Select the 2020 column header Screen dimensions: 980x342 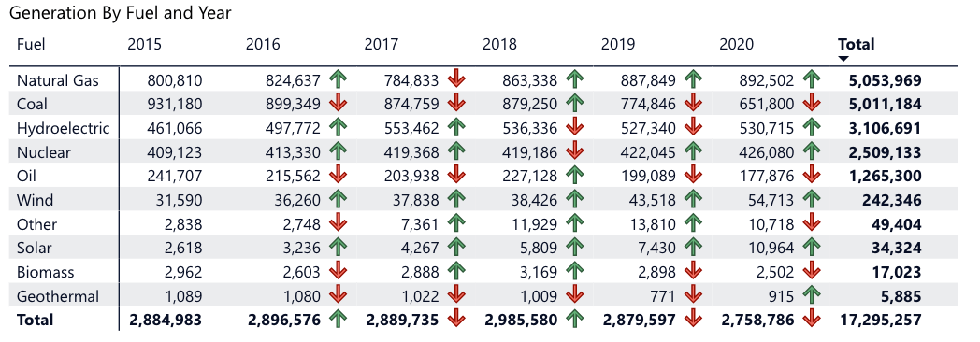pyautogui.click(x=736, y=44)
